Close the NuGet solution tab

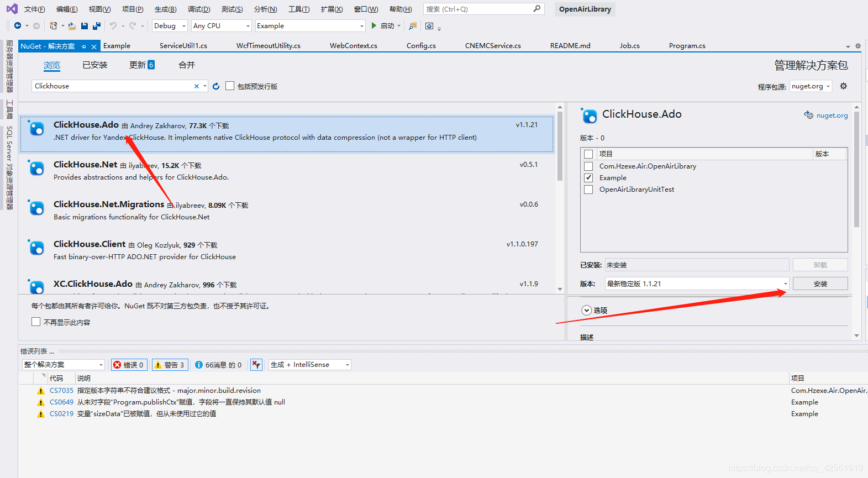pyautogui.click(x=94, y=46)
